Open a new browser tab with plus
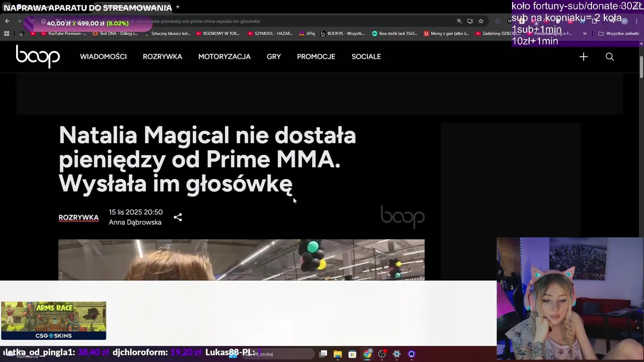 tap(178, 7)
